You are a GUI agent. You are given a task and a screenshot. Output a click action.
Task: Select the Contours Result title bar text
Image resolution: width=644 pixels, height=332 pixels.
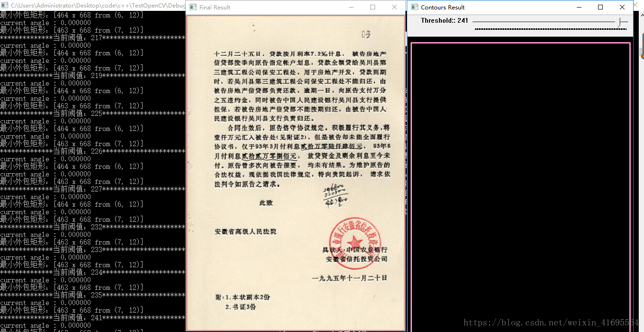tap(443, 8)
